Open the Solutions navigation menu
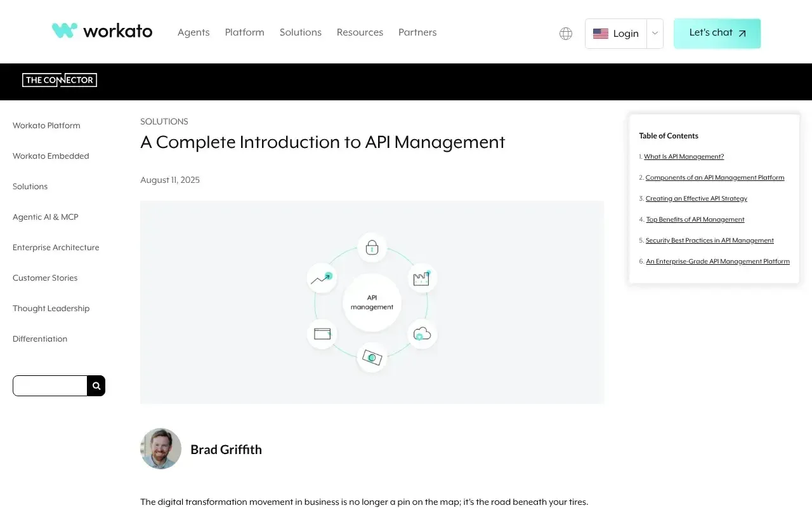Screen dimensions: 812x508 300,32
